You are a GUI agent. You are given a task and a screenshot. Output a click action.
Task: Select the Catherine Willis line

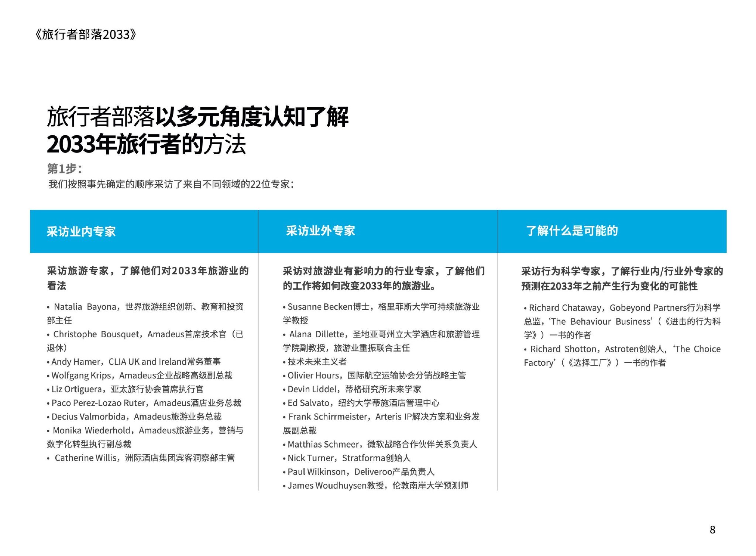141,458
